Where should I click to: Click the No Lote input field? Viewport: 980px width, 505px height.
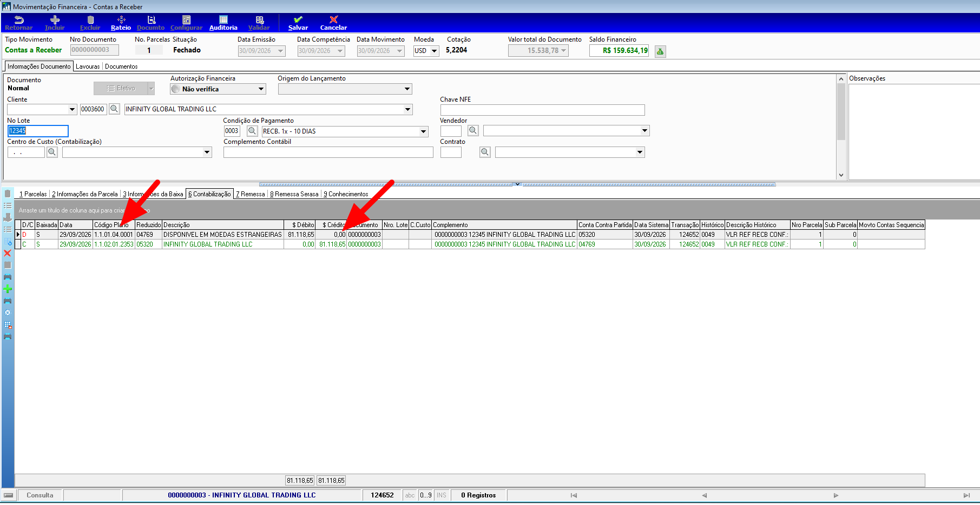(38, 131)
